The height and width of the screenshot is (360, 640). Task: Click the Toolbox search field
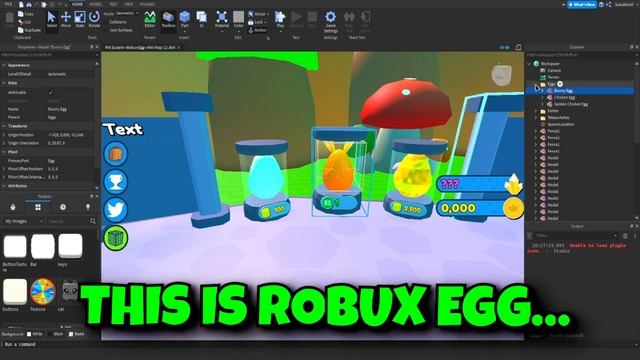point(68,221)
